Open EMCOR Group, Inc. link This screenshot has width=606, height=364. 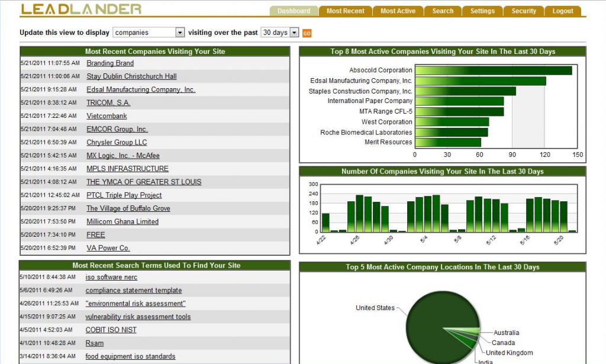coord(117,129)
